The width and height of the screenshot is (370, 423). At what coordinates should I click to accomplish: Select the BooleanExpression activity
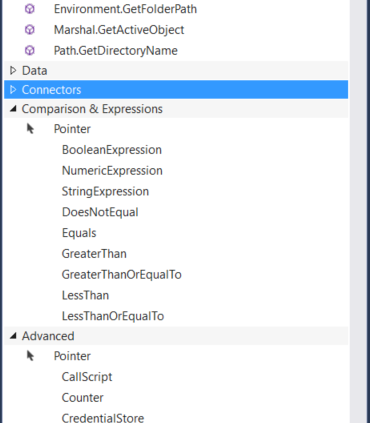112,150
